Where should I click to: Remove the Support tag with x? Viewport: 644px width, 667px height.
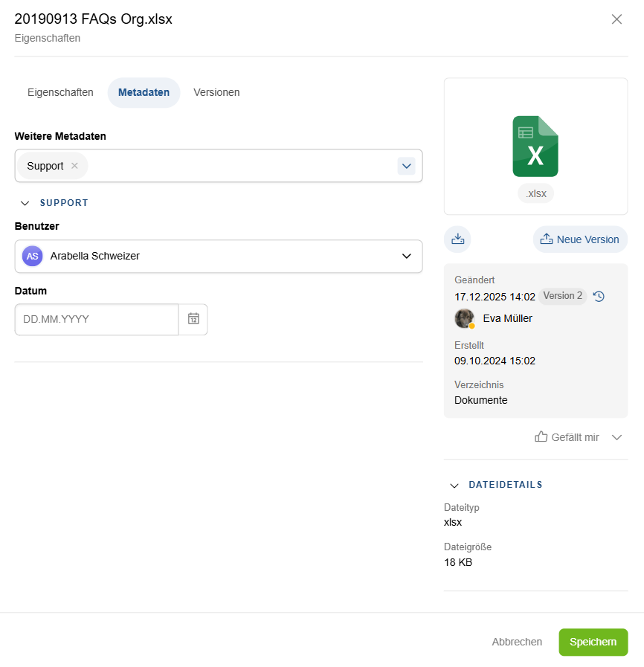pyautogui.click(x=74, y=166)
